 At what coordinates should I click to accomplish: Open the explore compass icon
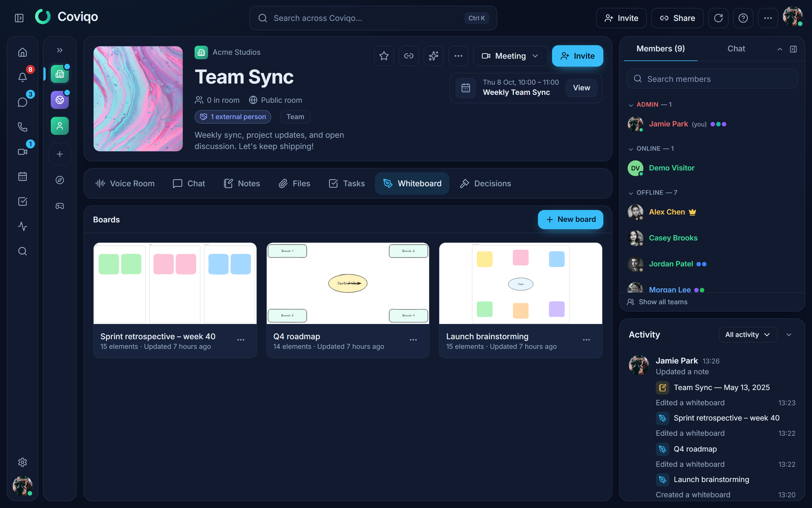[x=60, y=180]
